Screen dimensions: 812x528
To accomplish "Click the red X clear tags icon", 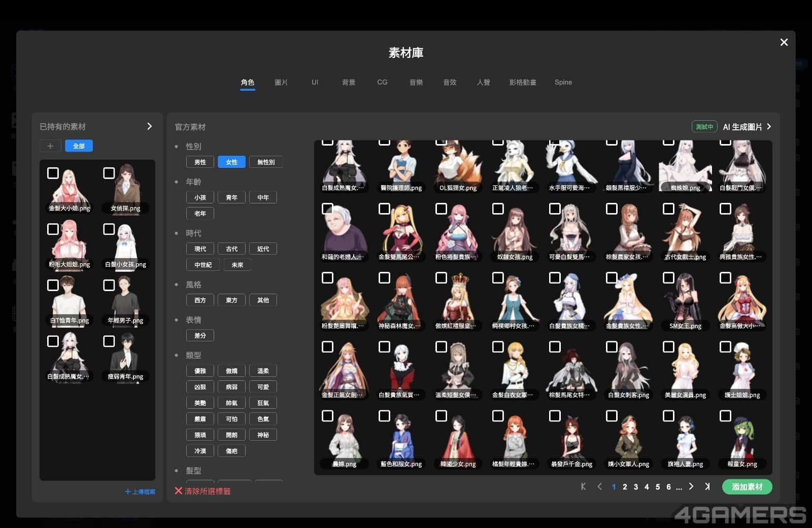I will click(179, 491).
